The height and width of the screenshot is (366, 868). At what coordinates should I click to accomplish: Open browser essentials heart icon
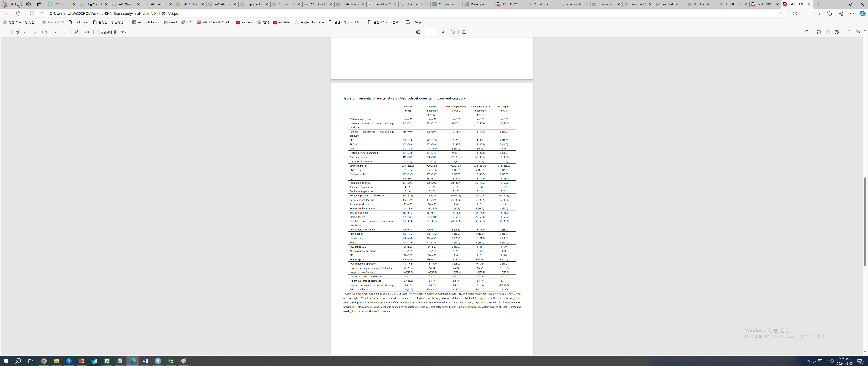[841, 13]
